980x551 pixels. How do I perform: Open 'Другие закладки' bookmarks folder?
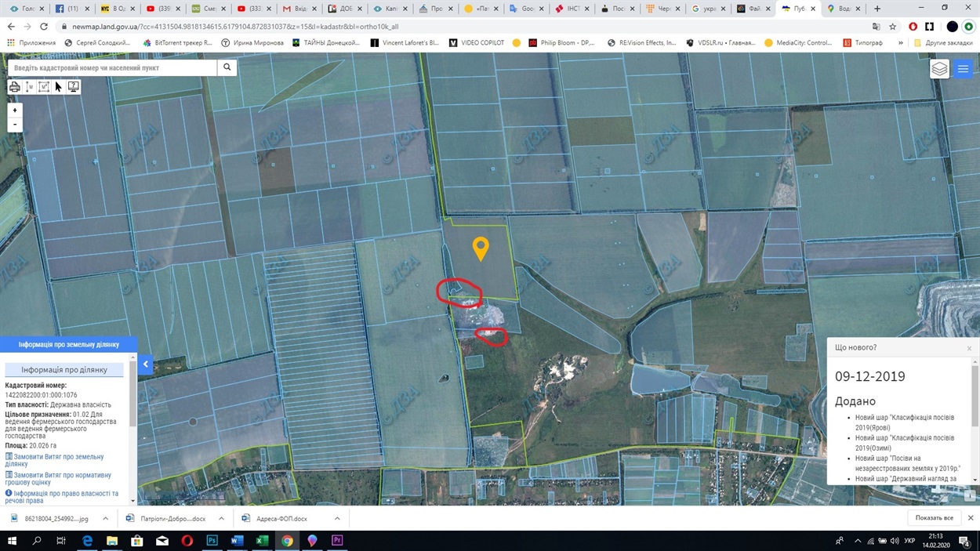(x=943, y=42)
